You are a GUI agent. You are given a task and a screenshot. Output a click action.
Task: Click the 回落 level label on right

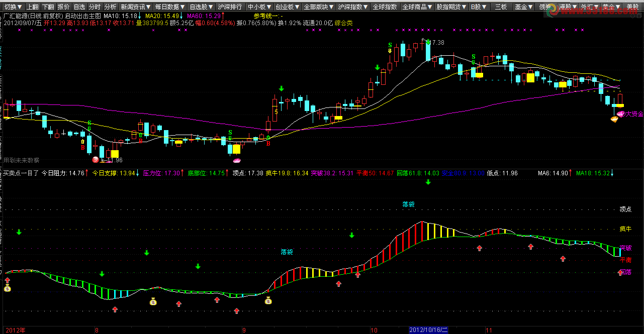625,272
